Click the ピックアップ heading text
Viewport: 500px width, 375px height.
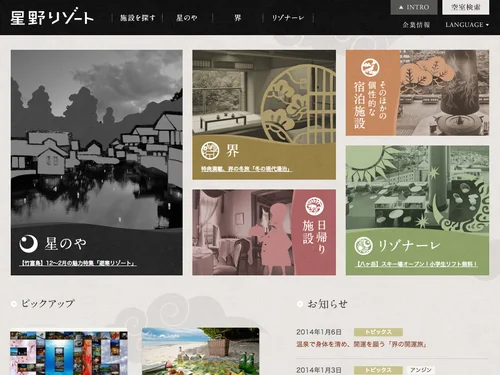(48, 304)
